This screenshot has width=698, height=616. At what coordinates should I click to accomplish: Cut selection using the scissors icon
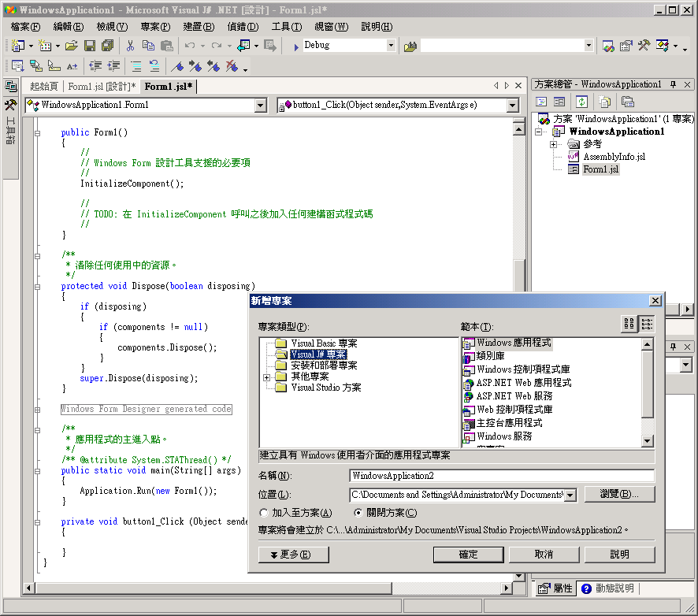(x=130, y=46)
